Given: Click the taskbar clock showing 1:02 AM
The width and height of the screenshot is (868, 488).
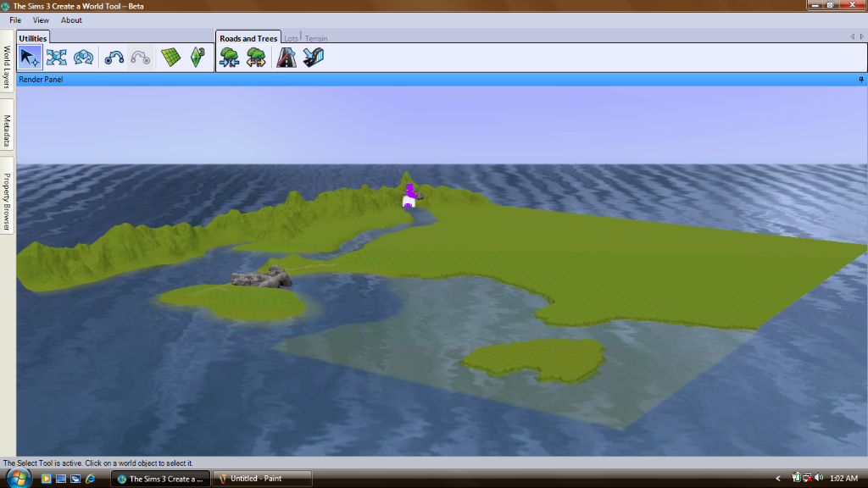Looking at the screenshot, I should click(843, 479).
